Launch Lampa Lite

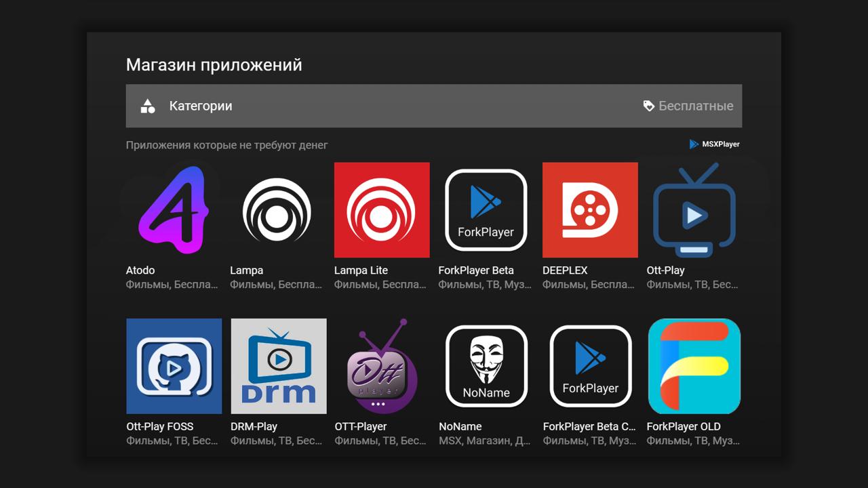click(x=381, y=210)
